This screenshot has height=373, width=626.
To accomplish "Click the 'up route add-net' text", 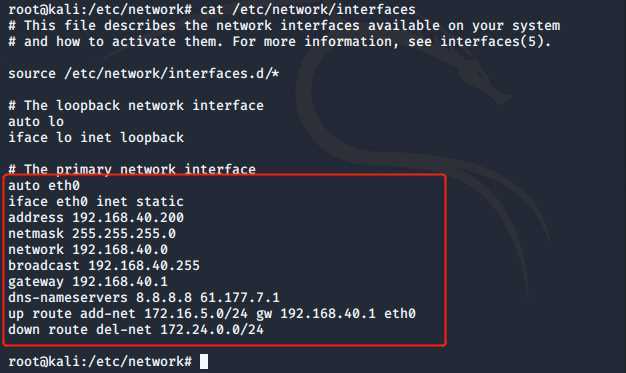I will [72, 313].
